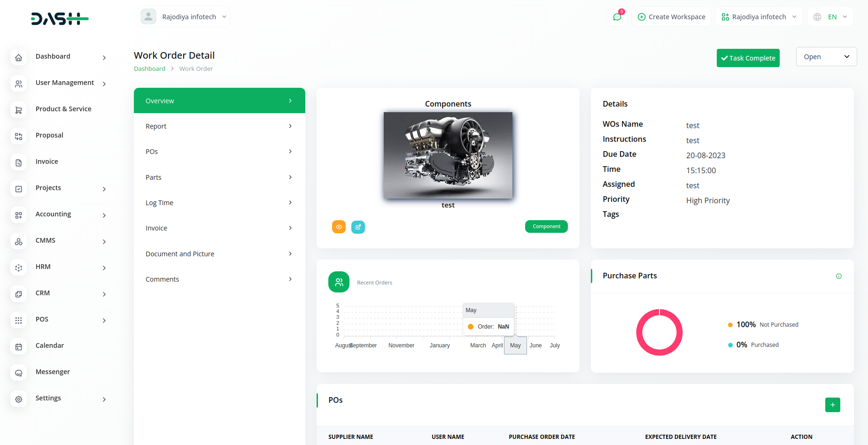This screenshot has height=445, width=868.
Task: Click the Task Complete button
Action: 748,58
